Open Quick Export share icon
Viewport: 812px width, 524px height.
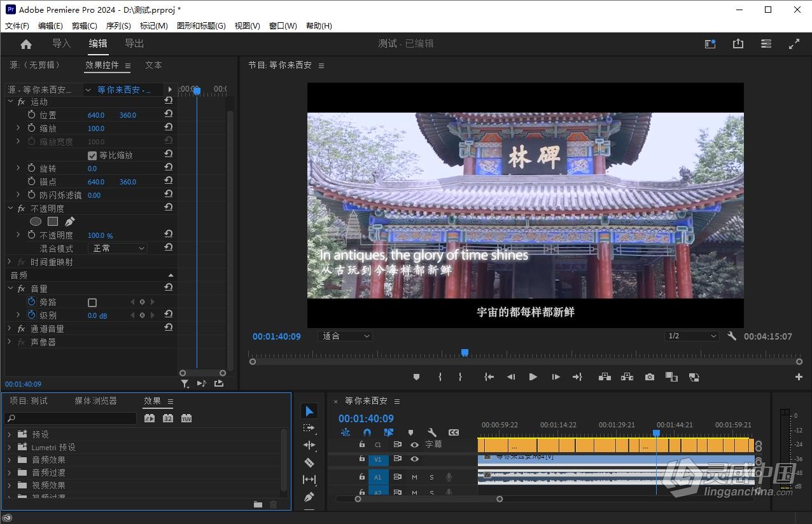738,44
